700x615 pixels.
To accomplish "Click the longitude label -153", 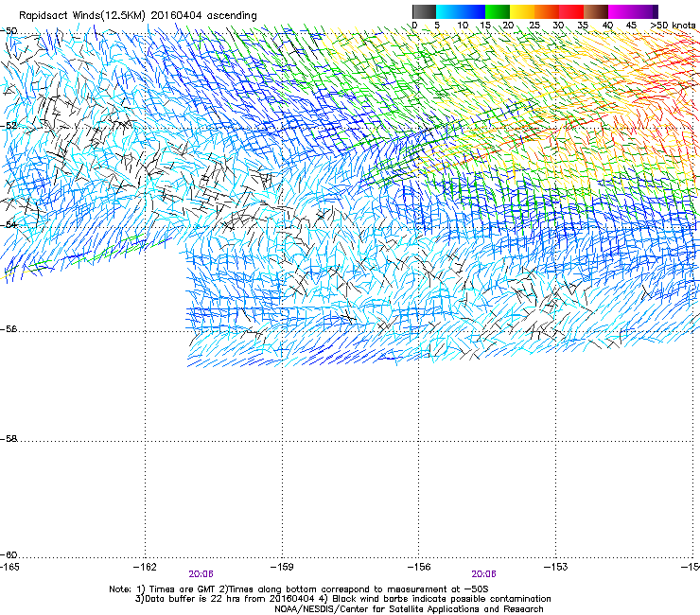I will tap(556, 567).
